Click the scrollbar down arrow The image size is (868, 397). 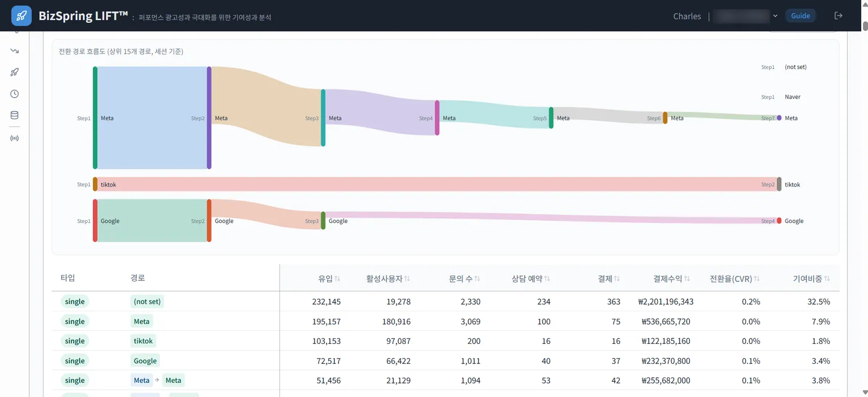[x=865, y=393]
